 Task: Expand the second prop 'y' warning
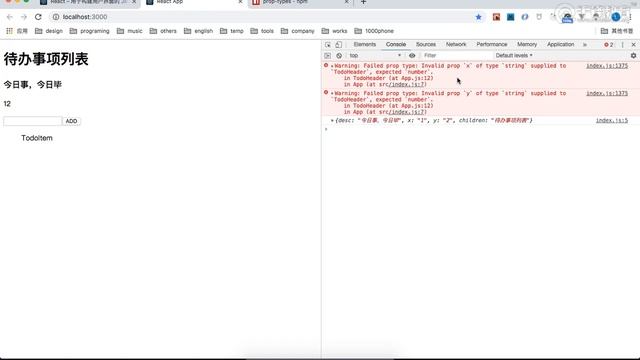pos(332,93)
